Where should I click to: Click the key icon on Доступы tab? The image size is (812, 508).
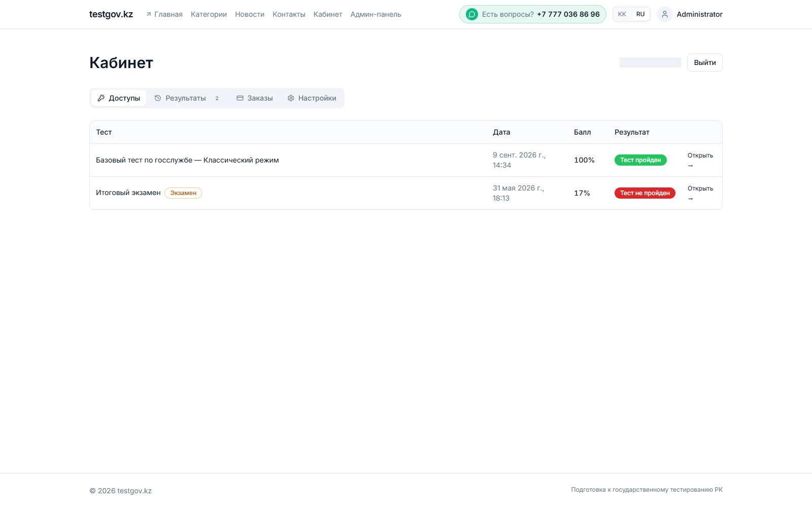(x=101, y=98)
